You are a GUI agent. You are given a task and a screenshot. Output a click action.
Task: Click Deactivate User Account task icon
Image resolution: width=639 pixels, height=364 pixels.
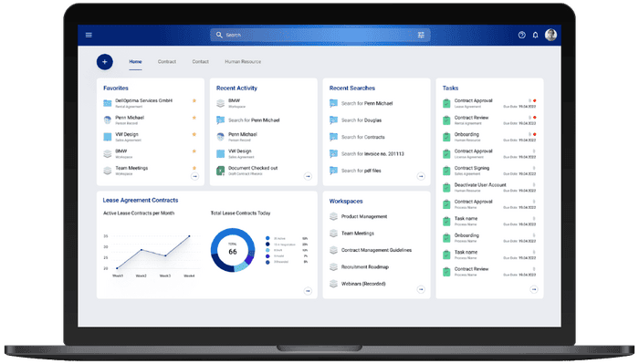446,187
